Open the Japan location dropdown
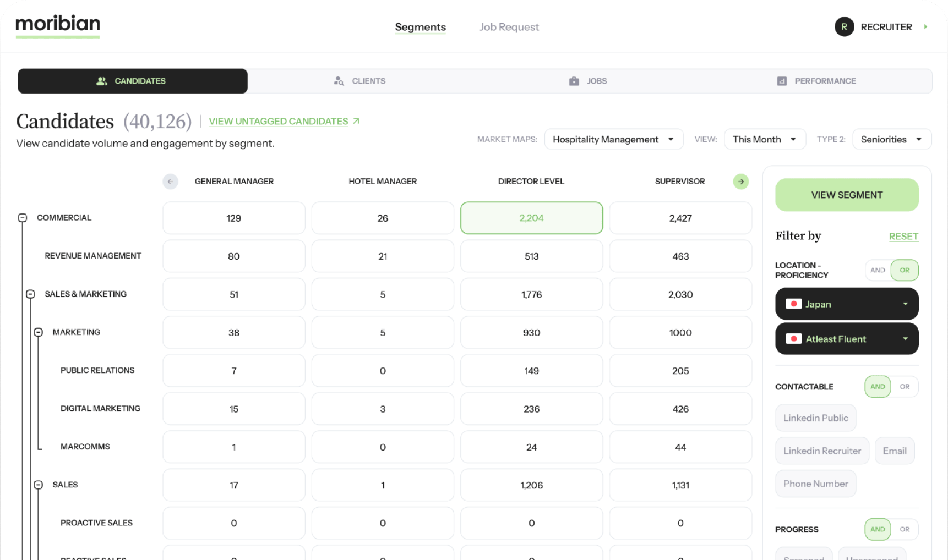 [847, 304]
